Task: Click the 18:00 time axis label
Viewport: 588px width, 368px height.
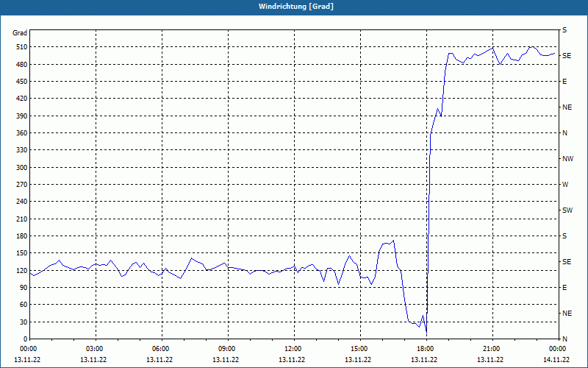Action: point(426,349)
